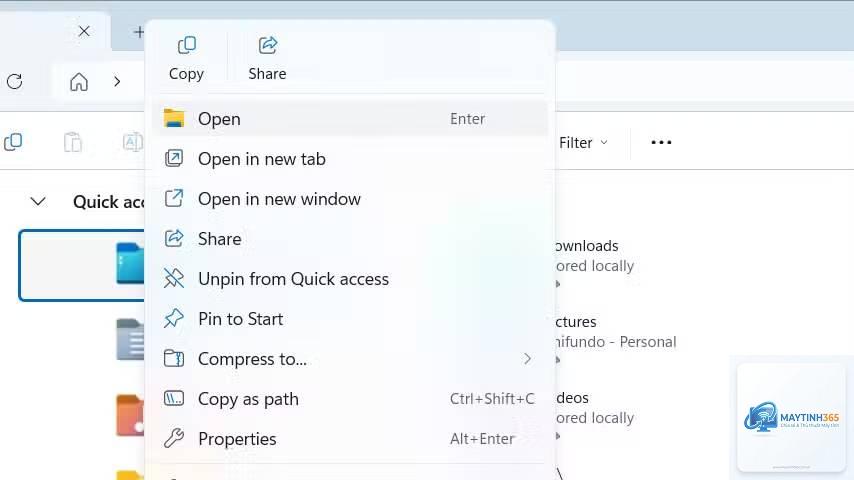This screenshot has height=480, width=854.
Task: Select Pin to Start
Action: click(x=350, y=319)
